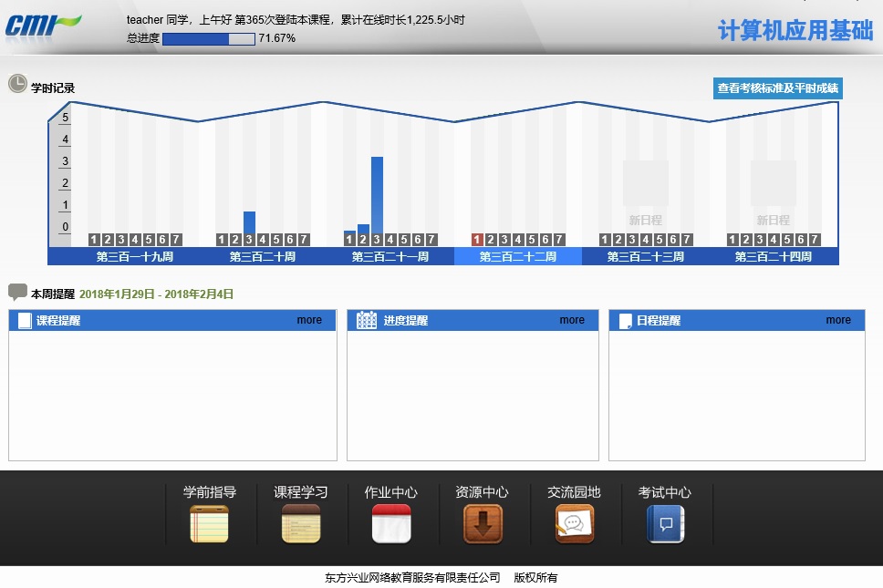Select the 第三百二十二周 week tab
883x588 pixels.
[518, 256]
